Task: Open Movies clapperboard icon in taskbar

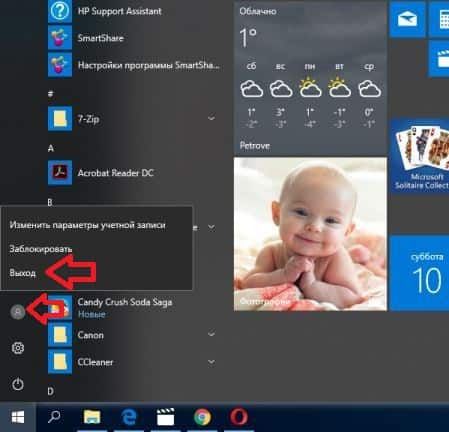Action: pyautogui.click(x=166, y=417)
